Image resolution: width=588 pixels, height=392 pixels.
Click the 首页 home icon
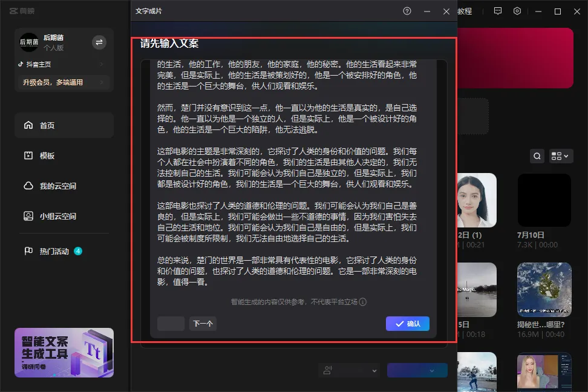click(28, 125)
